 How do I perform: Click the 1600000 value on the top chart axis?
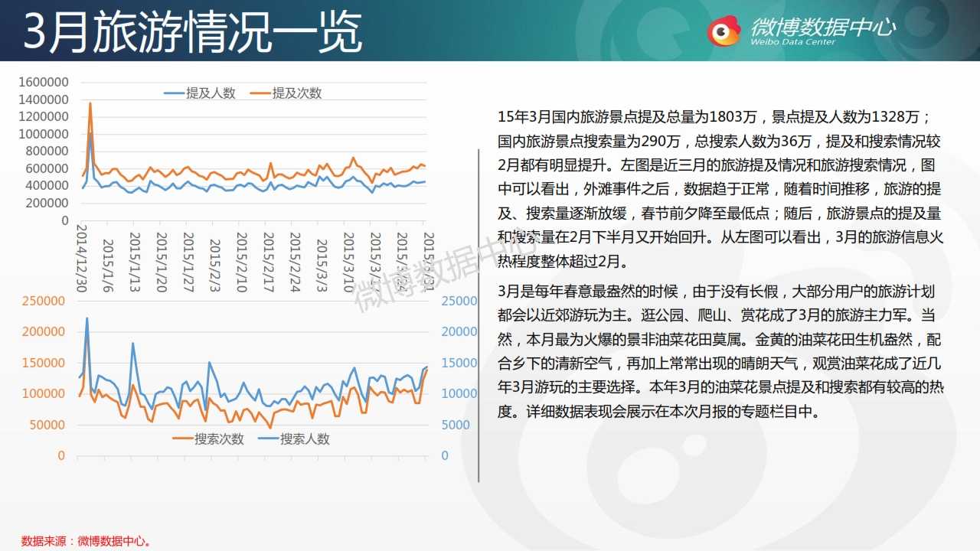[x=43, y=82]
